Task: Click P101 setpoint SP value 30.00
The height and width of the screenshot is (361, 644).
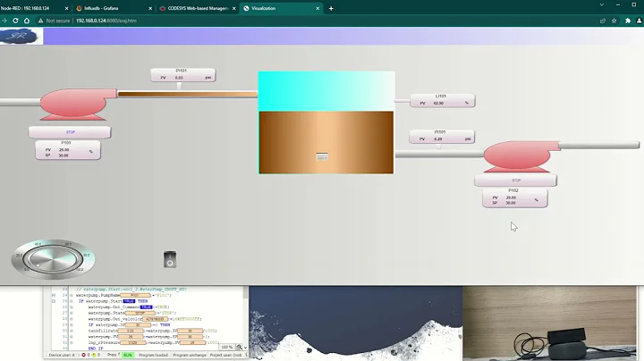Action: click(x=64, y=155)
